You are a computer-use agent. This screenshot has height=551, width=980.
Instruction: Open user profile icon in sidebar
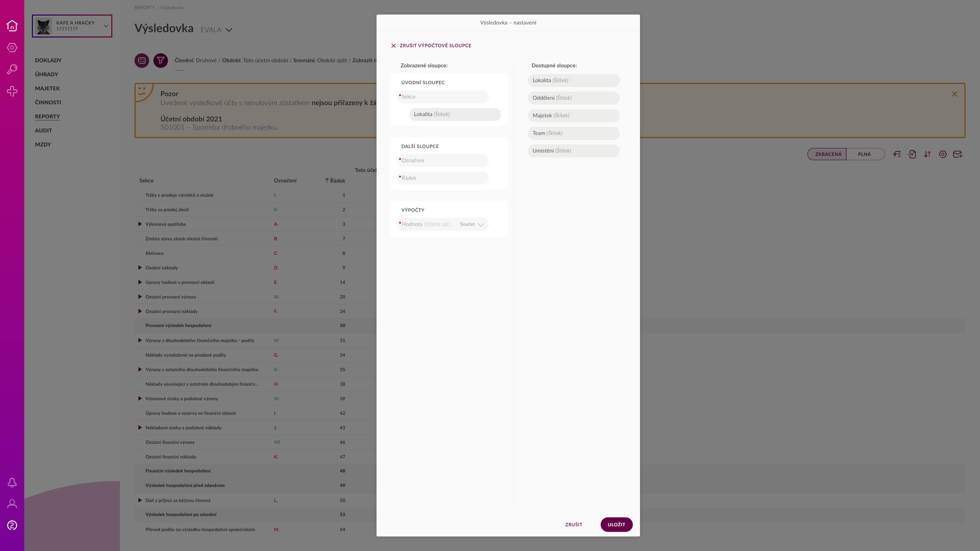12,504
